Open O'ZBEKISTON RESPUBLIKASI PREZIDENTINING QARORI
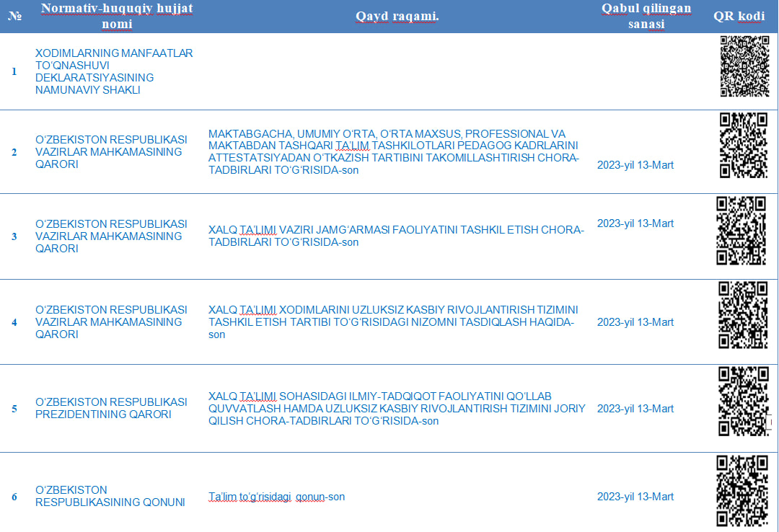The image size is (779, 532). [111, 408]
